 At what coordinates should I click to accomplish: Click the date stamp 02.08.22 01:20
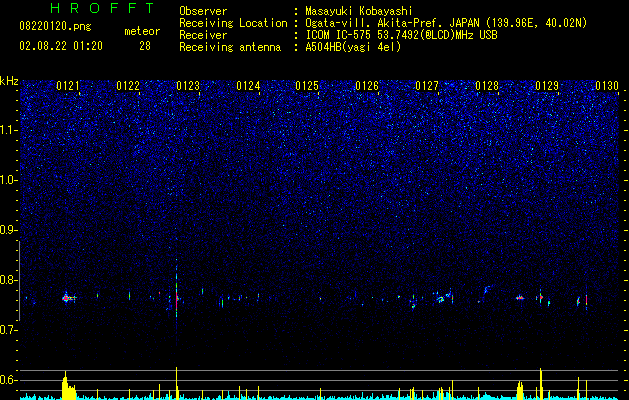click(61, 46)
